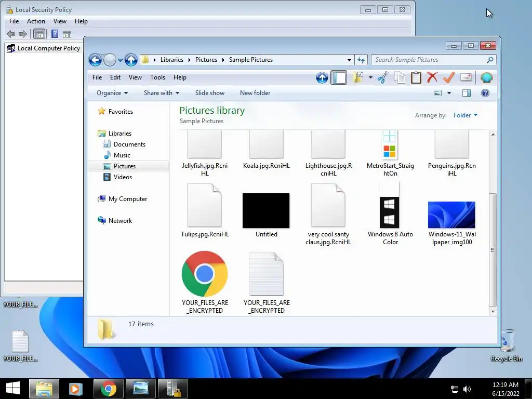Toggle the preview pane button
This screenshot has height=399, width=532.
coord(467,93)
